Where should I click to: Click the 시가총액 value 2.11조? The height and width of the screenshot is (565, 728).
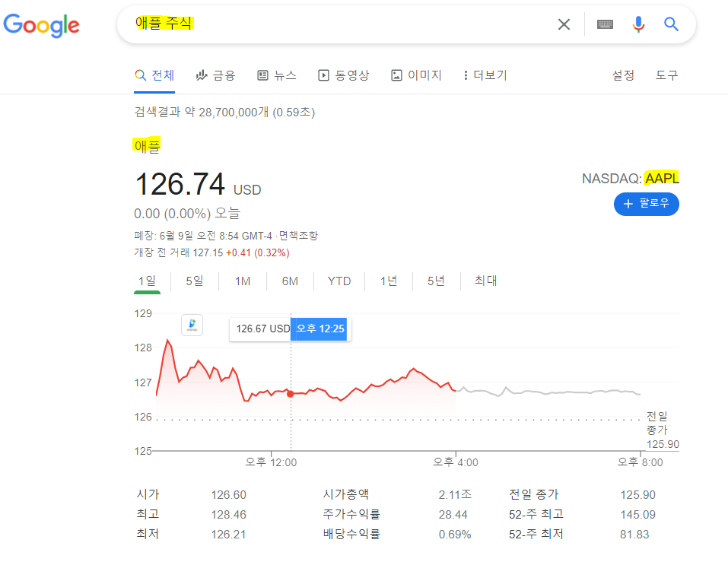(x=455, y=494)
